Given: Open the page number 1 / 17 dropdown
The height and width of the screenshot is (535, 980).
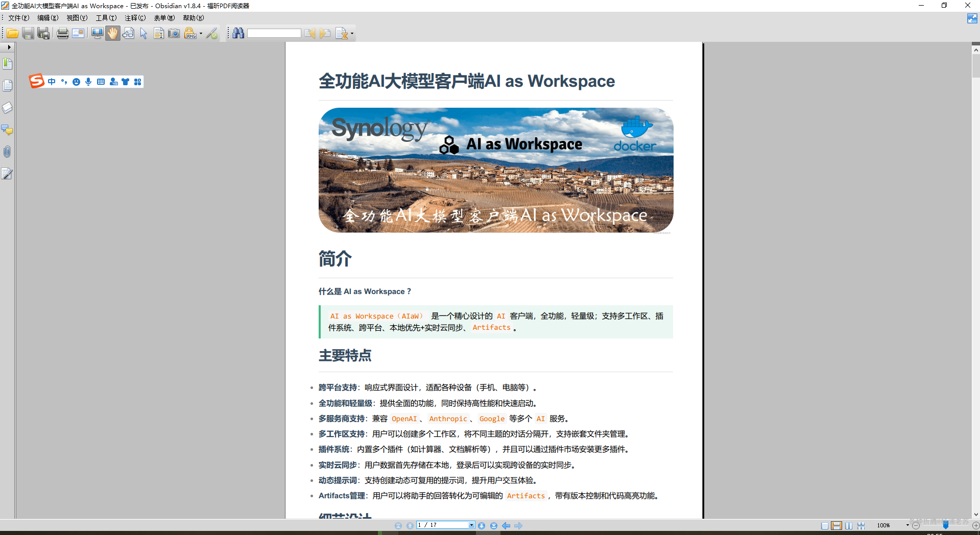Looking at the screenshot, I should pyautogui.click(x=472, y=525).
